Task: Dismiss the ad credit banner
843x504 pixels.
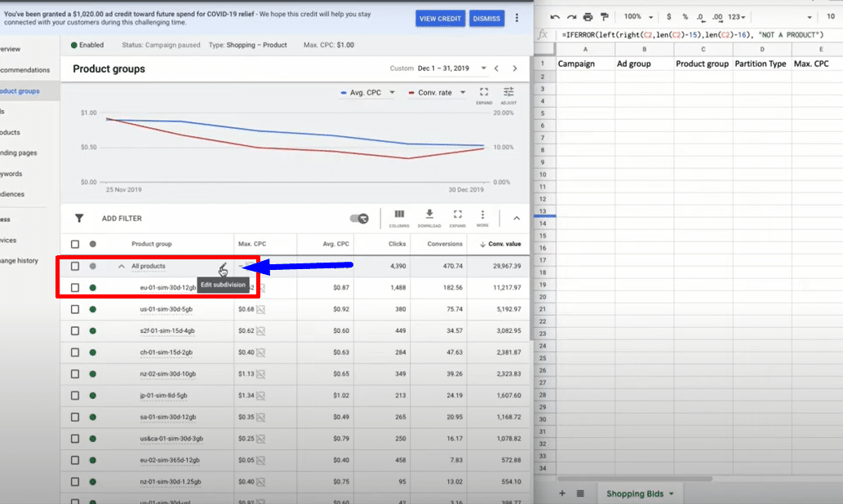Action: click(x=486, y=18)
